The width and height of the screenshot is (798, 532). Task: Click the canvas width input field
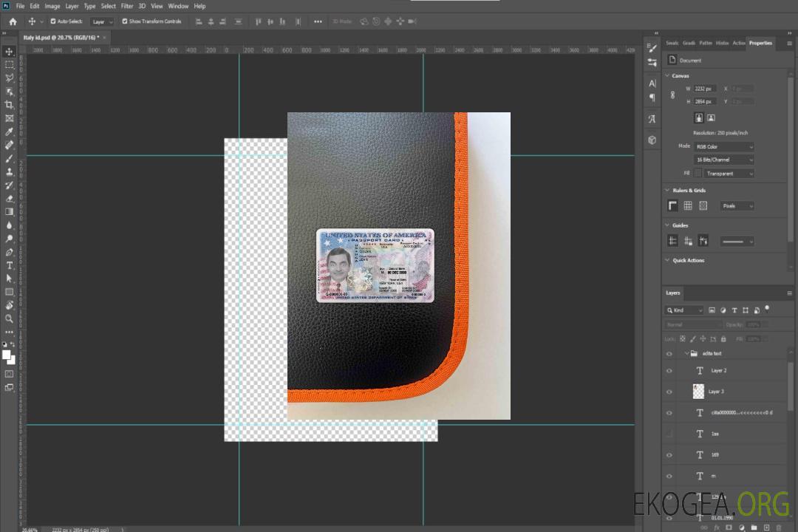point(705,89)
